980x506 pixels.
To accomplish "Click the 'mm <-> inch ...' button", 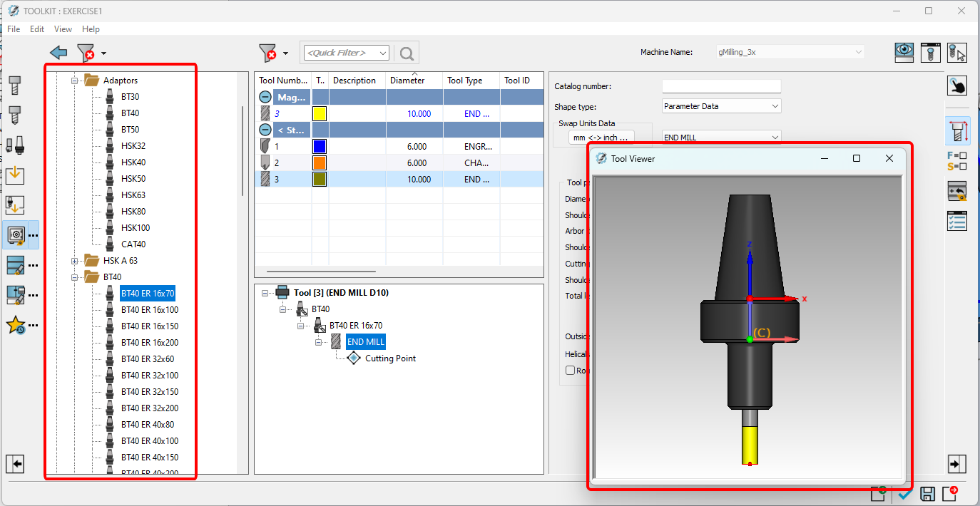I will pos(601,137).
